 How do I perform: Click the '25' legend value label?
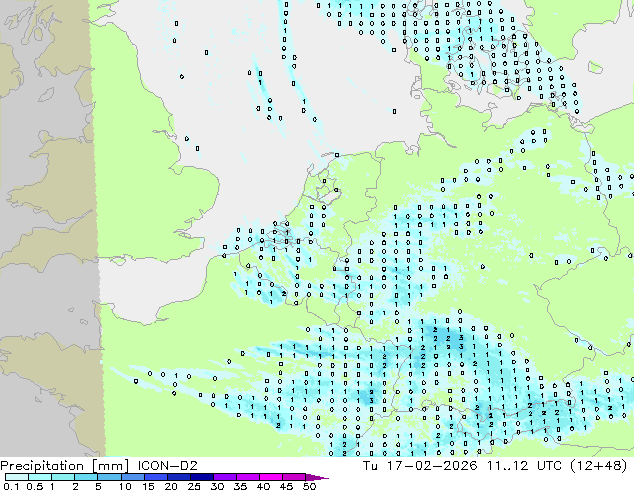coord(194,486)
